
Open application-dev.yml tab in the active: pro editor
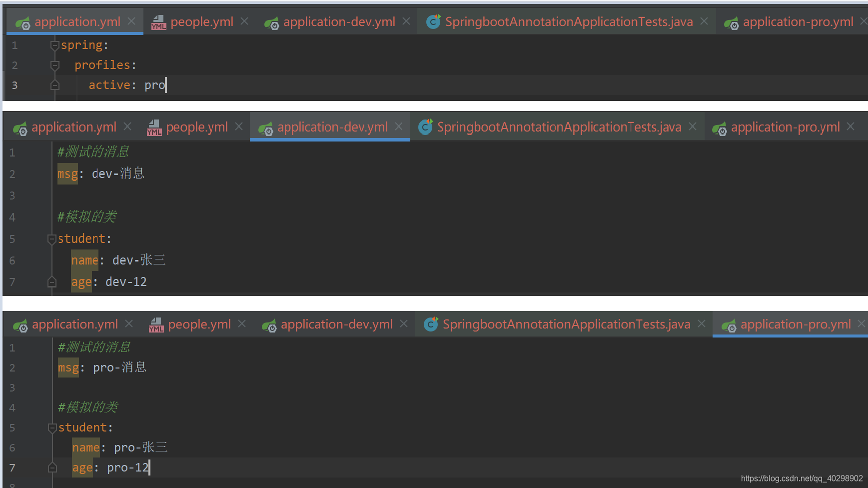click(x=339, y=21)
